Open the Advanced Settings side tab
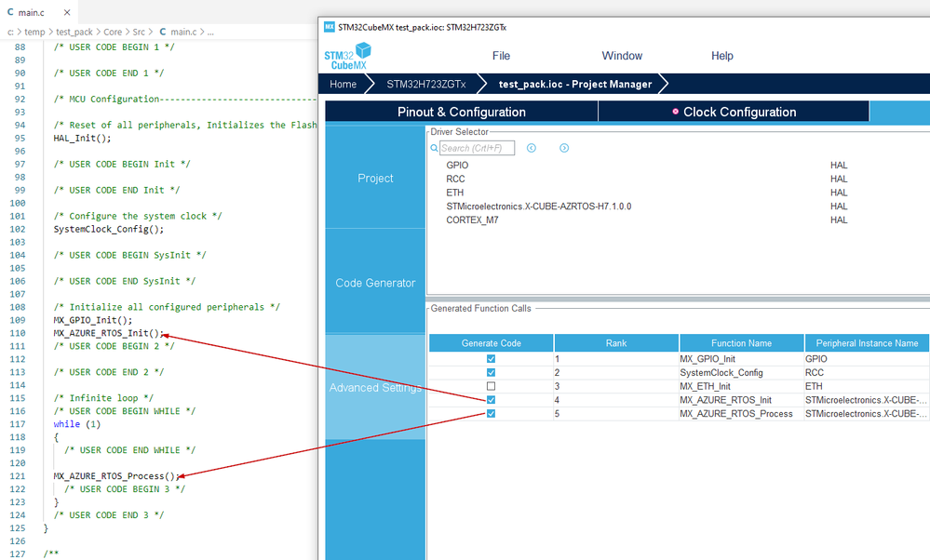This screenshot has width=930, height=560. (x=375, y=388)
